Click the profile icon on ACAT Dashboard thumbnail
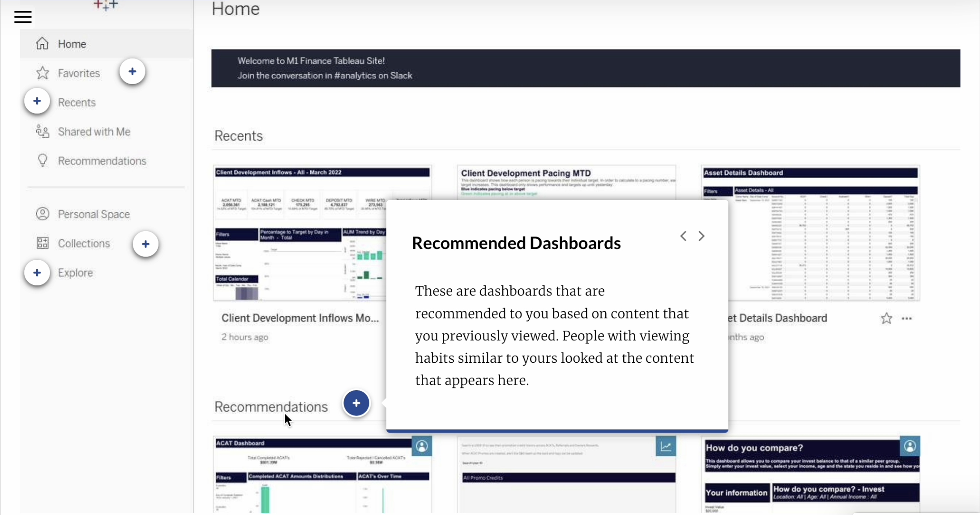Viewport: 980px width, 515px height. tap(421, 446)
